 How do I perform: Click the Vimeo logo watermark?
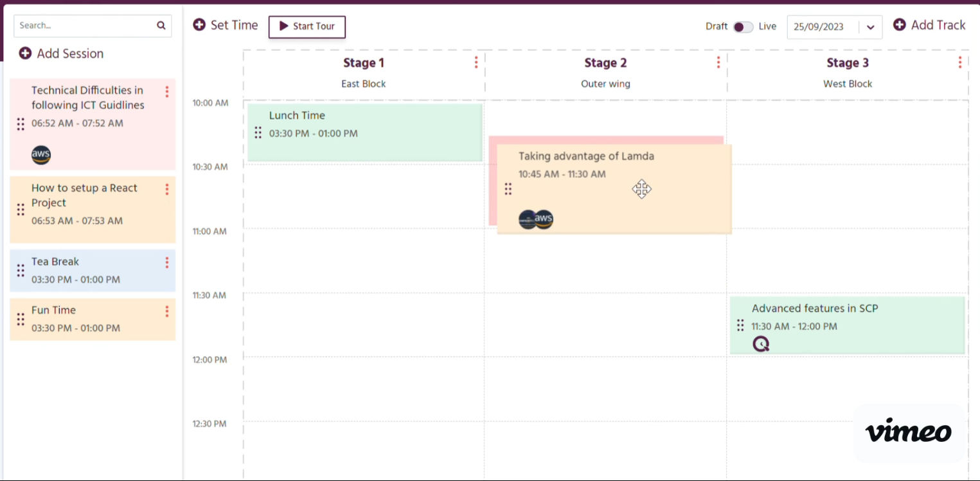tap(908, 432)
